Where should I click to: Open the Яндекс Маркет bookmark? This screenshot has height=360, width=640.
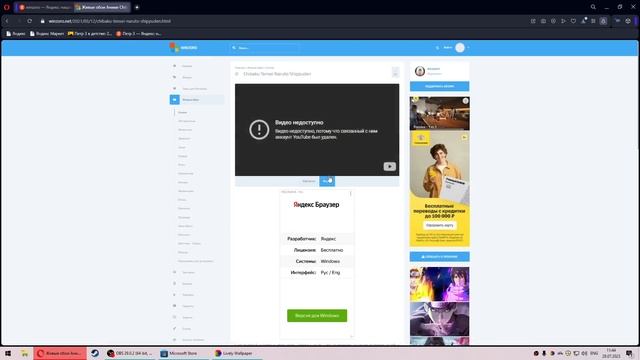[47, 33]
